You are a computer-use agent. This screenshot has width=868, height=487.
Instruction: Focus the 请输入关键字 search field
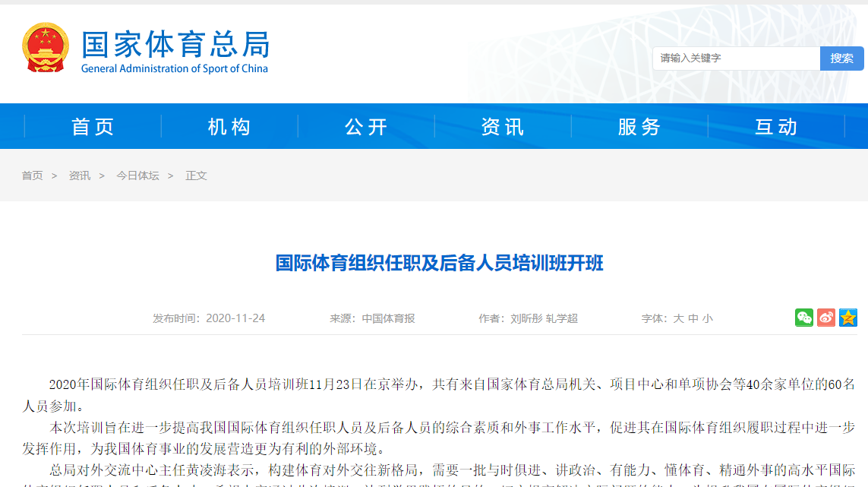pyautogui.click(x=735, y=59)
